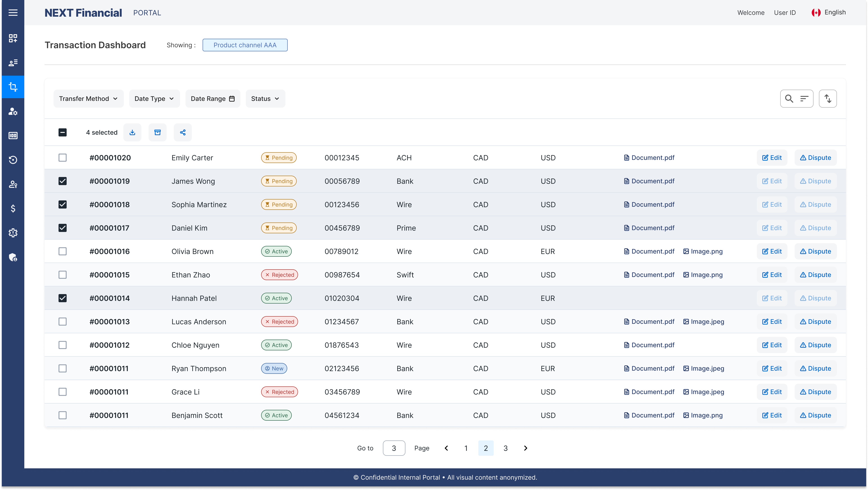Uncheck James Wong's row checkbox

tap(63, 181)
